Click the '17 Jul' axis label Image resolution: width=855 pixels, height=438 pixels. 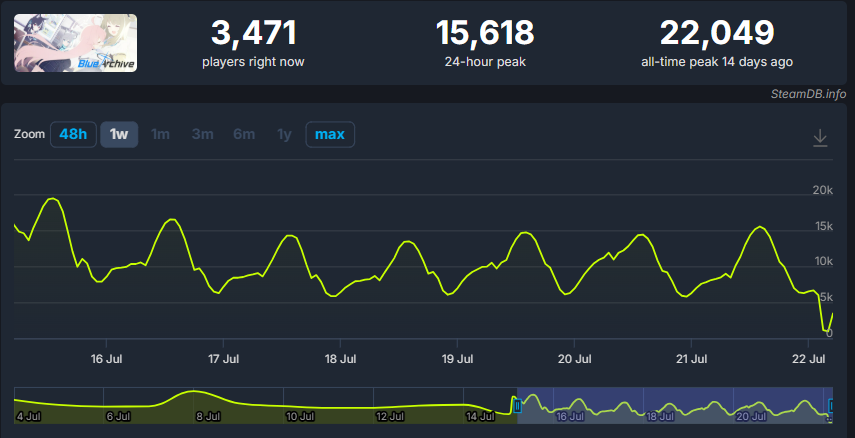(x=223, y=359)
